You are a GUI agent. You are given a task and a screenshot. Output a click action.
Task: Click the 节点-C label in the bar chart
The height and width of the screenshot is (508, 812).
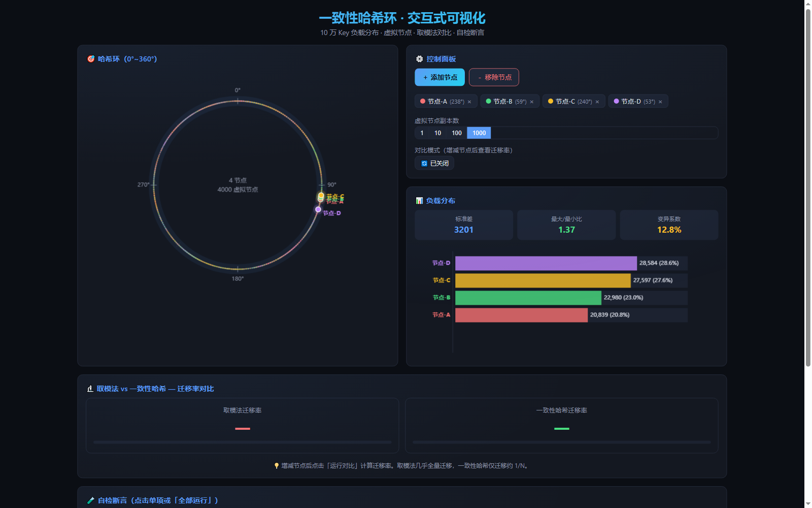441,280
